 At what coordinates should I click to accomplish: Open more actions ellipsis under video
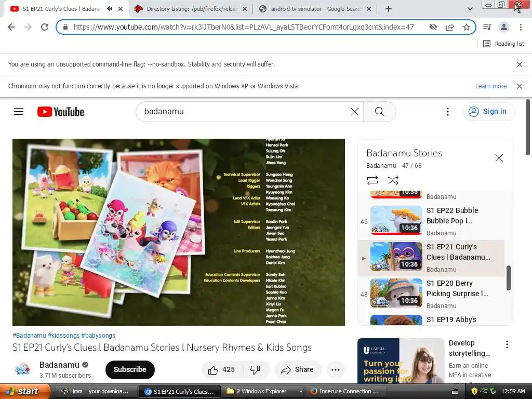(x=336, y=369)
